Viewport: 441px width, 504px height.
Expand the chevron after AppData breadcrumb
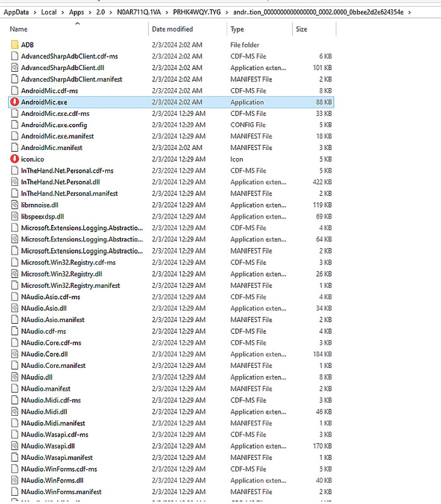pyautogui.click(x=35, y=13)
